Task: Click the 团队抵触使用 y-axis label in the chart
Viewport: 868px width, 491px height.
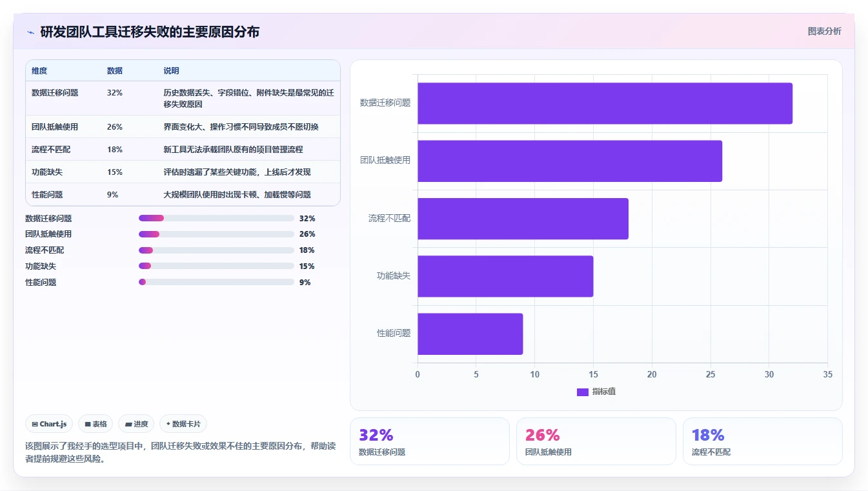Action: click(x=385, y=160)
